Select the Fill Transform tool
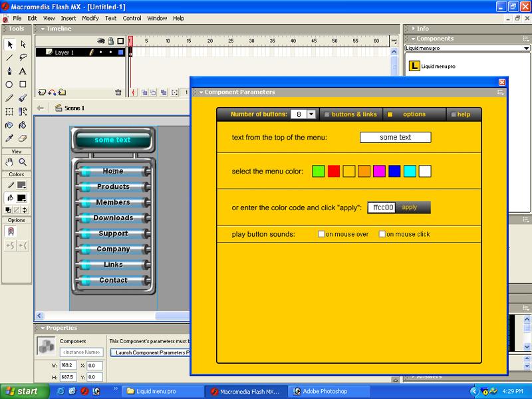The width and height of the screenshot is (532, 399). pos(23,111)
